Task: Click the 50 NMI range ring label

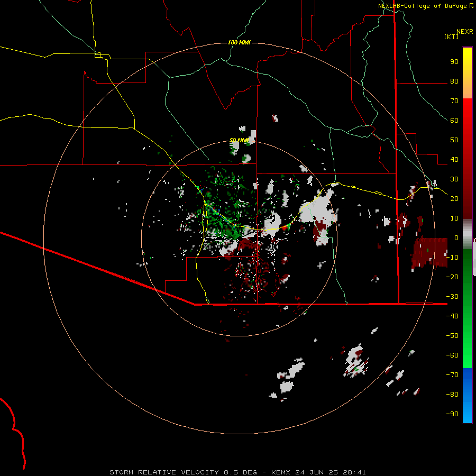Action: (x=239, y=140)
